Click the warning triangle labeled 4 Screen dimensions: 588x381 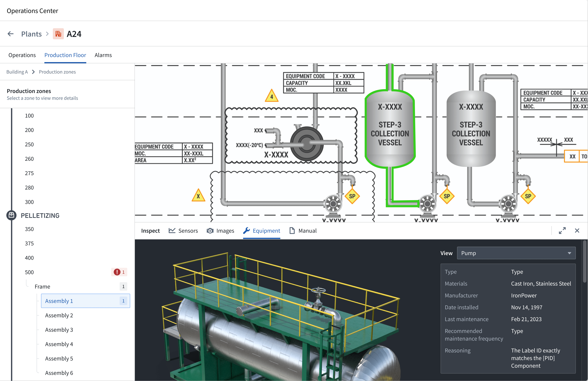click(x=272, y=96)
